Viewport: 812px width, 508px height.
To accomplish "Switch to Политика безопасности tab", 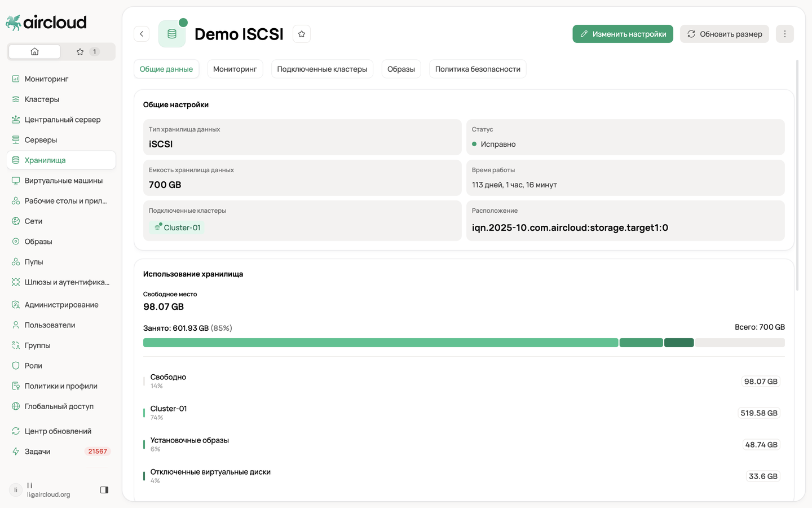I will pos(478,69).
